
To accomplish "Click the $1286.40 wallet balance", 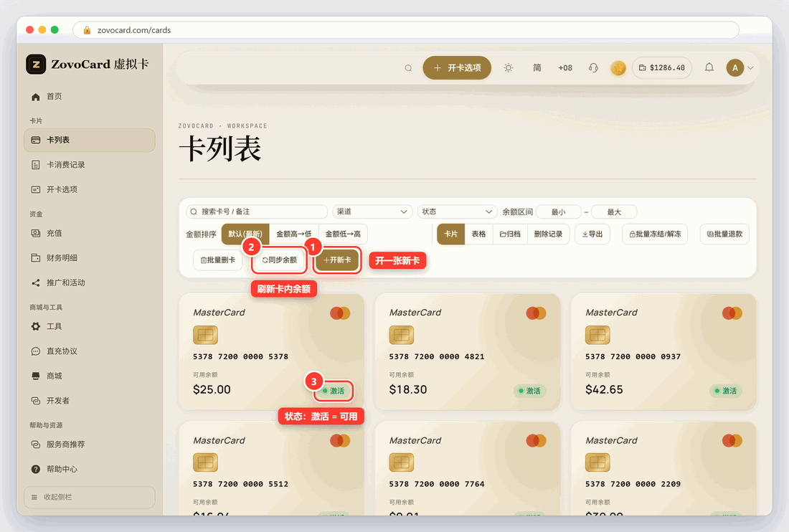I will click(662, 68).
